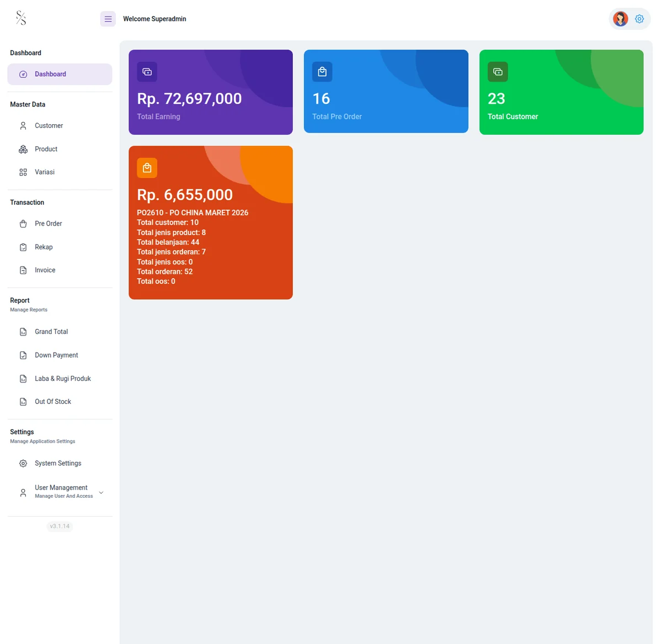Click the Total Pre Order label

(x=337, y=117)
